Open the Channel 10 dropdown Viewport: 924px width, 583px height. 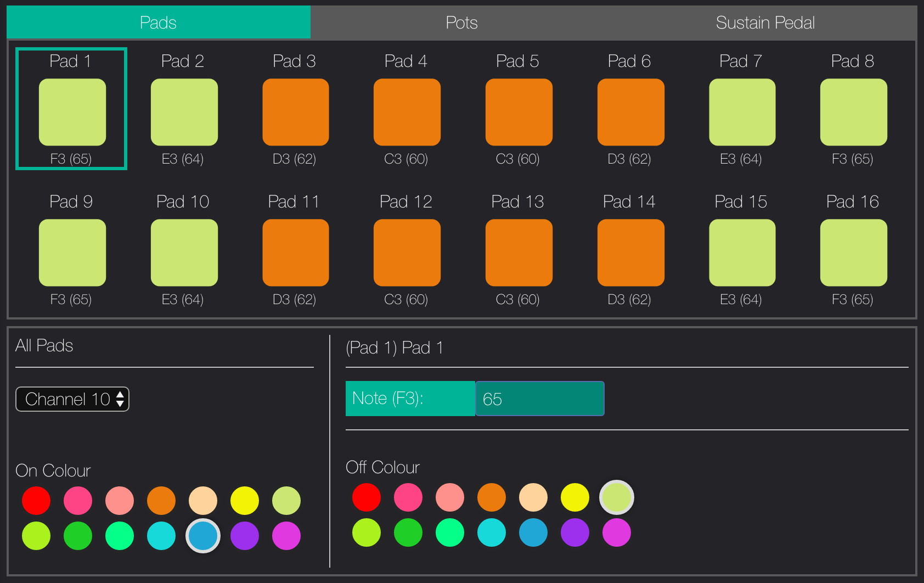(72, 399)
